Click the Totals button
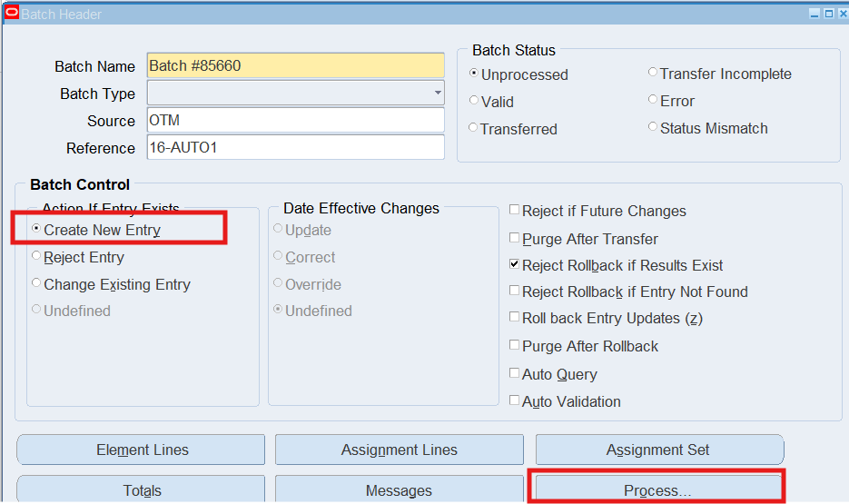 click(x=142, y=490)
